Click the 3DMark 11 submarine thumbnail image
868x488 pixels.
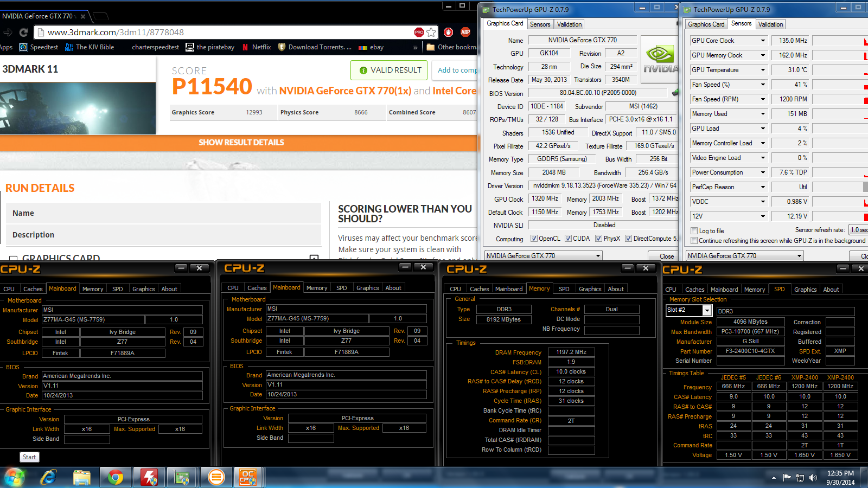click(78, 108)
